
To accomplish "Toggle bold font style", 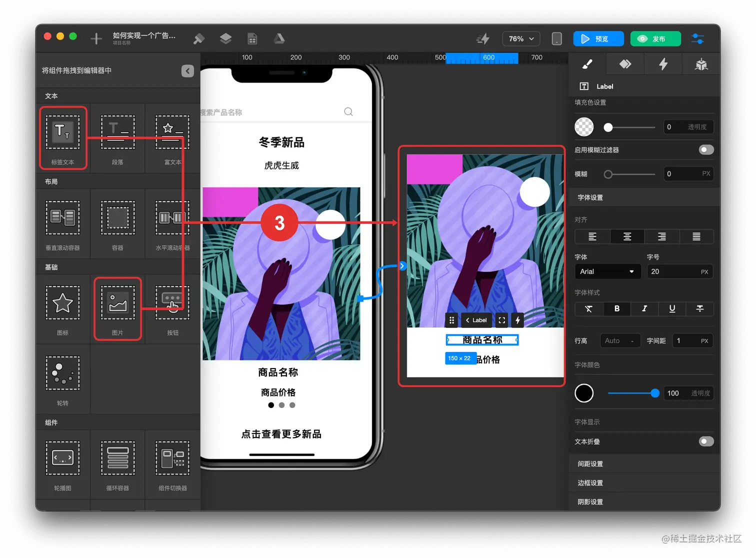I will pyautogui.click(x=616, y=308).
